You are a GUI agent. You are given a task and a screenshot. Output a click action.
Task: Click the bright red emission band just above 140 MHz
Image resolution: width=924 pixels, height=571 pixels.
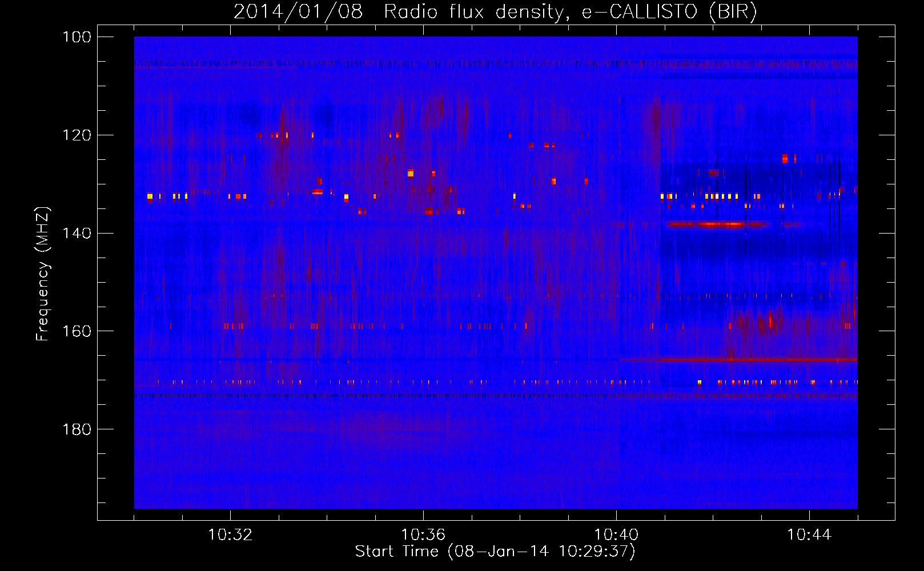point(718,224)
